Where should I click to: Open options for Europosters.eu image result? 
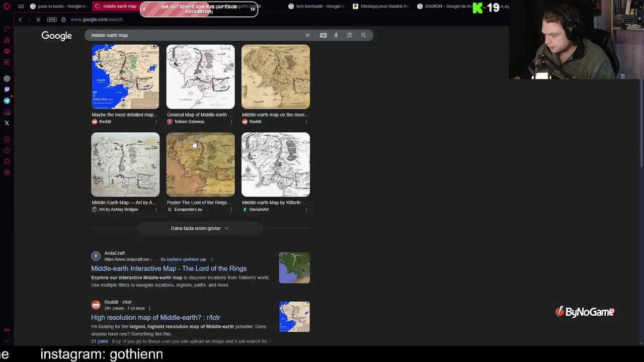click(231, 210)
